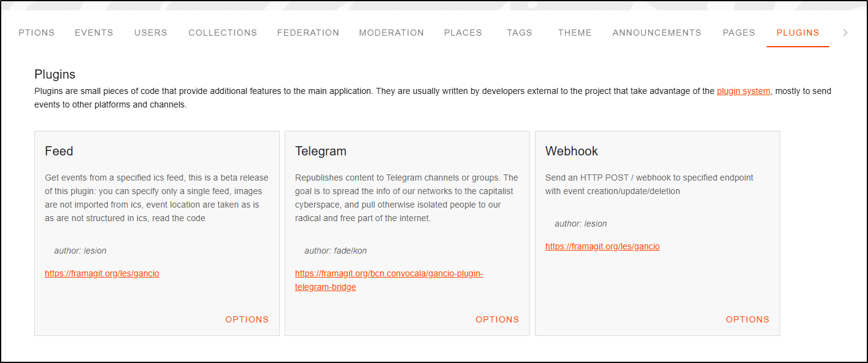The width and height of the screenshot is (868, 363).
Task: Click the partially hidden Options tab
Action: click(36, 33)
